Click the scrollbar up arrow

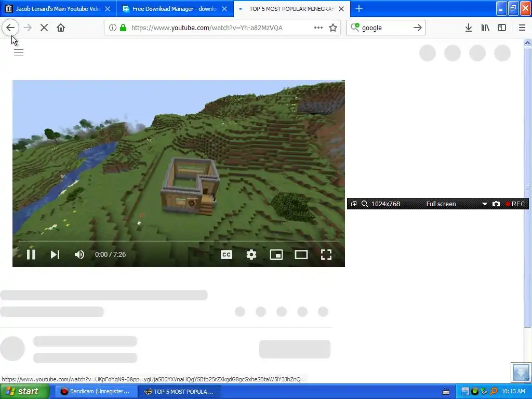point(527,43)
